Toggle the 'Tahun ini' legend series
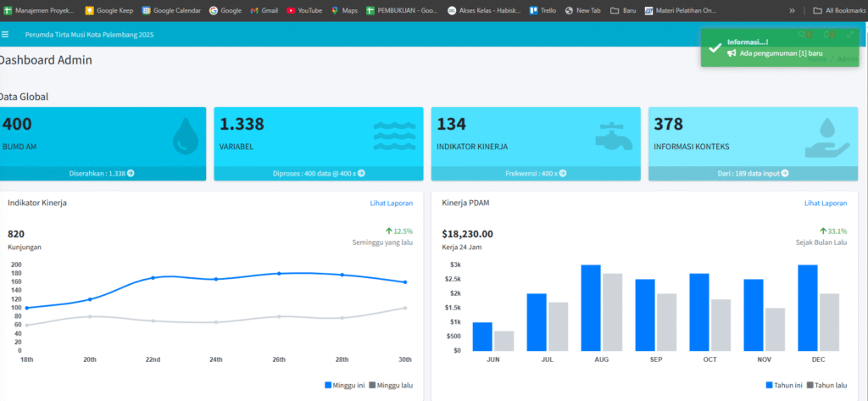Image resolution: width=868 pixels, height=401 pixels. coord(786,385)
